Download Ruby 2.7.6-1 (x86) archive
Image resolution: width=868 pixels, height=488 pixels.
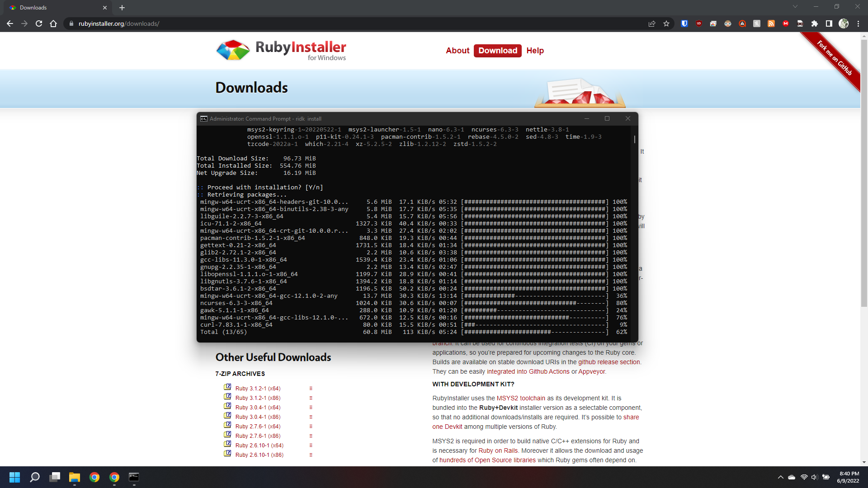258,436
